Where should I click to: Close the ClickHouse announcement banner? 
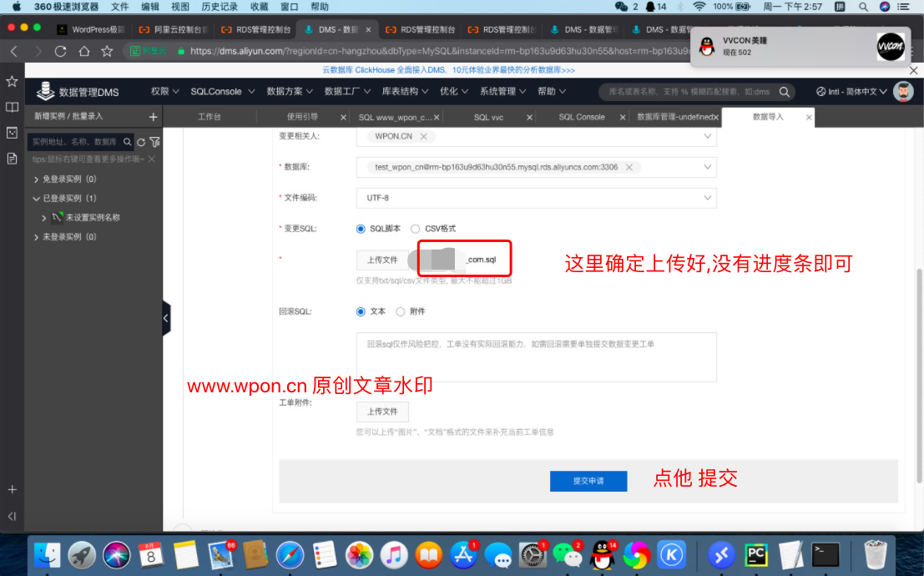(913, 70)
